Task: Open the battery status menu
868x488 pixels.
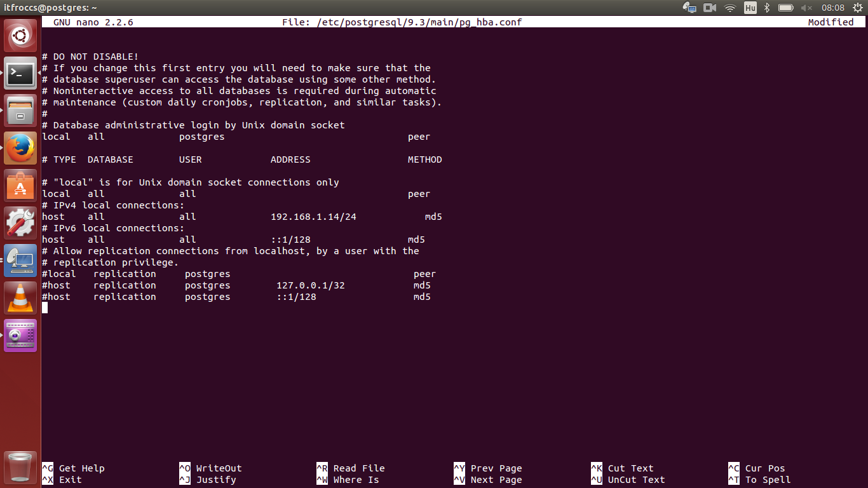Action: tap(785, 8)
